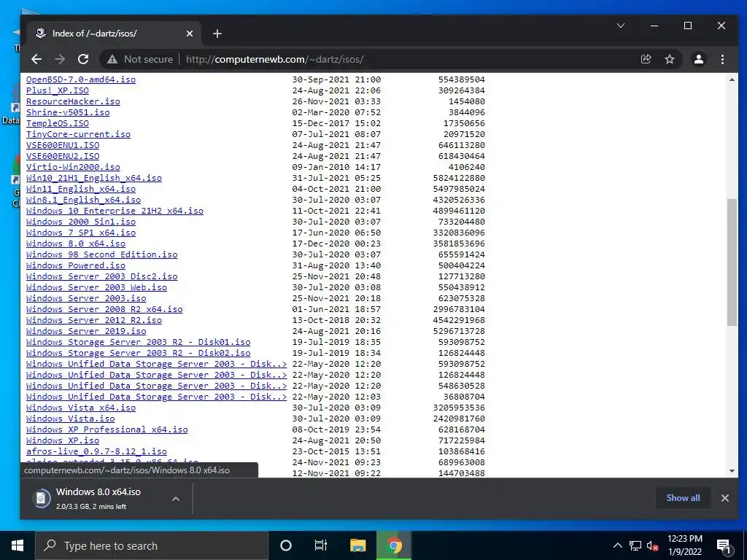Close the Index of /~dartz/isos/ tab
Screen dimensions: 747x560
tap(190, 34)
